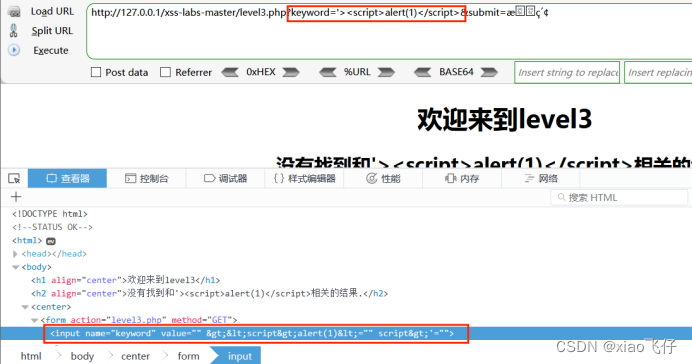This screenshot has width=692, height=364.
Task: Switch to the 内存 memory tab
Action: point(462,178)
